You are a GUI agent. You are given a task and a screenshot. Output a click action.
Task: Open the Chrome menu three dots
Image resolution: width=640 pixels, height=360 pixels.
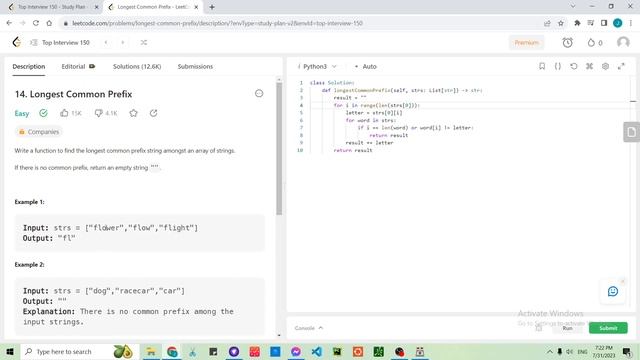pyautogui.click(x=631, y=23)
